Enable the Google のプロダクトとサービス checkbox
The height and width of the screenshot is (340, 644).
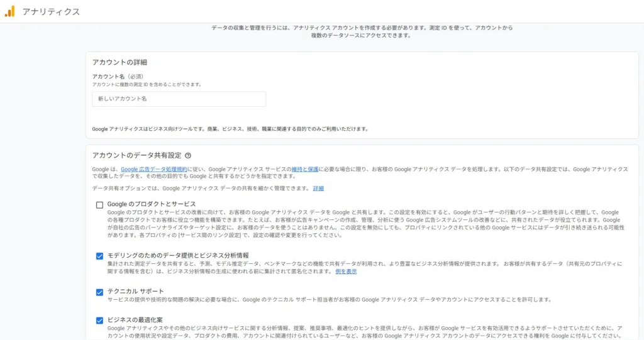coord(99,205)
